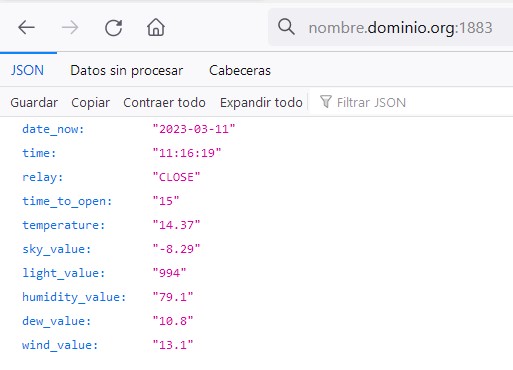Open the browser home page icon
This screenshot has width=513, height=370.
[156, 27]
